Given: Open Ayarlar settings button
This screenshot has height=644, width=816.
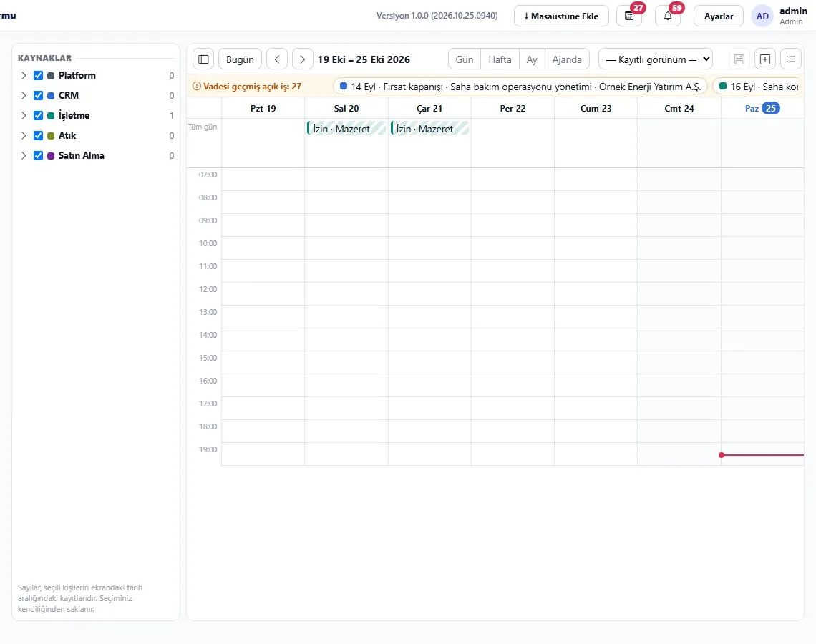Looking at the screenshot, I should (x=718, y=16).
